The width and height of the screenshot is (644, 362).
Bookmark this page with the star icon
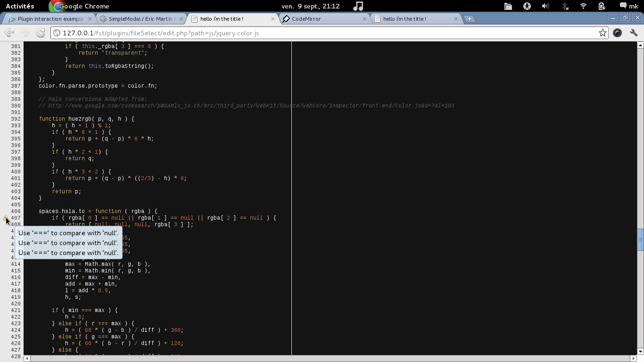tap(603, 33)
